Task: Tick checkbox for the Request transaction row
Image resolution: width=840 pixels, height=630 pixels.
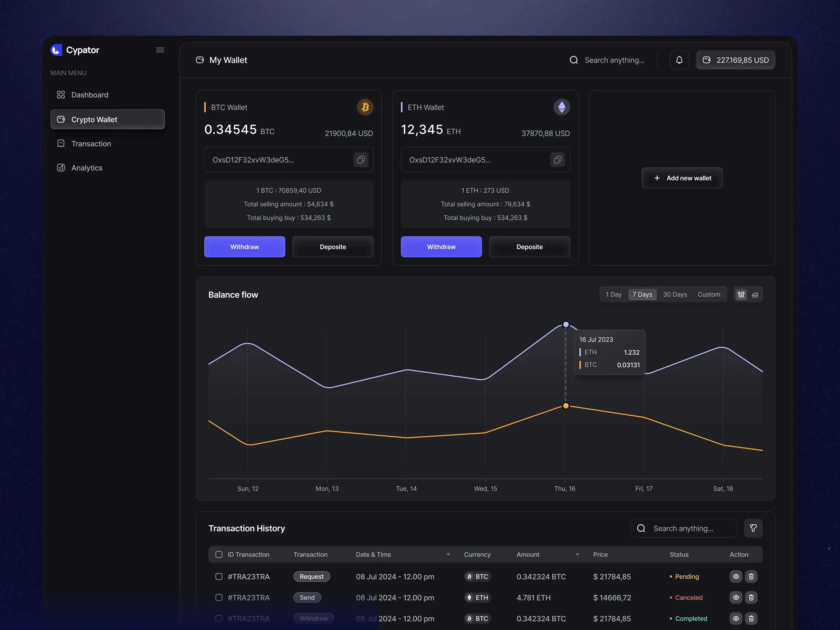Action: (x=219, y=576)
